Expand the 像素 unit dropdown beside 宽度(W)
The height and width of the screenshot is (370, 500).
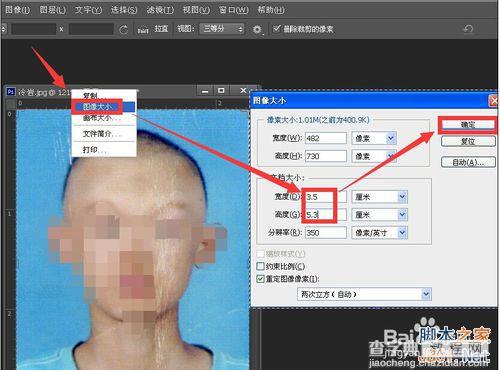click(x=391, y=138)
